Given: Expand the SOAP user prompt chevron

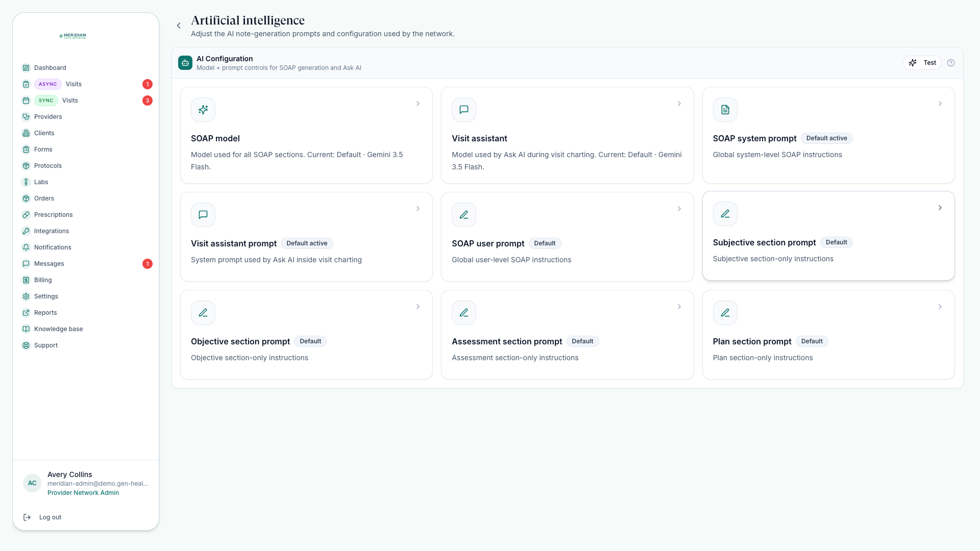Looking at the screenshot, I should pyautogui.click(x=679, y=209).
